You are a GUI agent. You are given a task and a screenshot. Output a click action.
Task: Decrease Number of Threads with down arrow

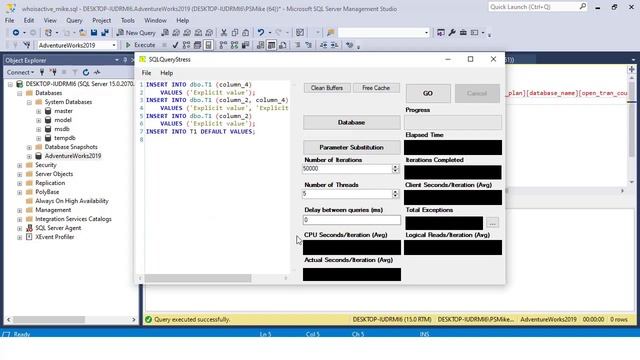pos(395,196)
